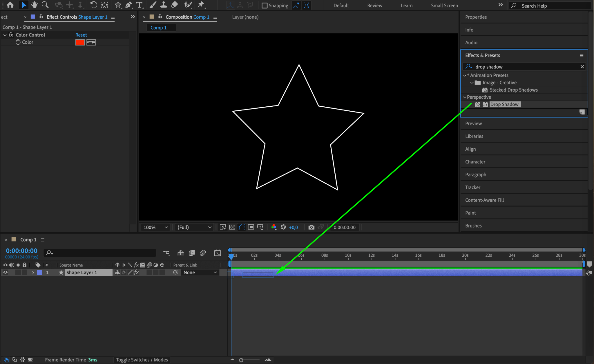Open the 100% magnification dropdown
Viewport: 594px width, 364px height.
point(156,227)
